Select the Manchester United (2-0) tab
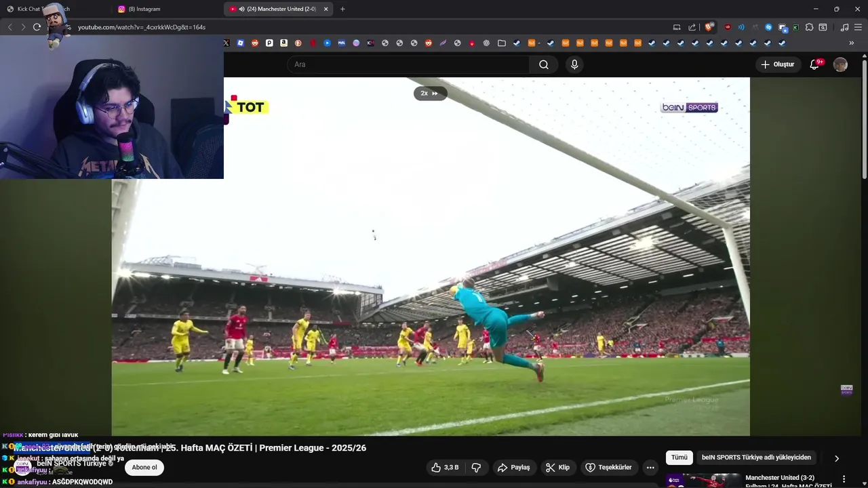 coord(278,9)
